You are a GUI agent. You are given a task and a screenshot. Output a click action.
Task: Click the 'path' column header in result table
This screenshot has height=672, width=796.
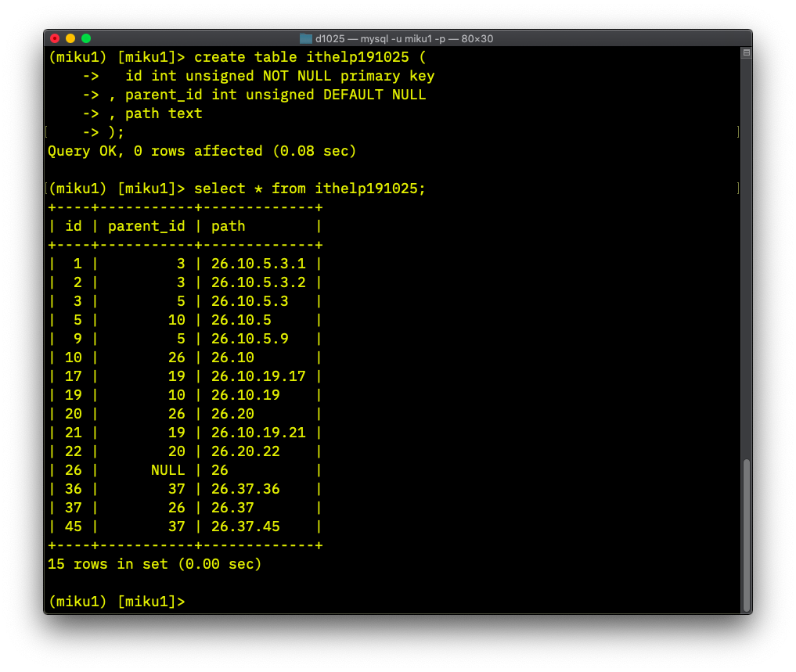[228, 226]
